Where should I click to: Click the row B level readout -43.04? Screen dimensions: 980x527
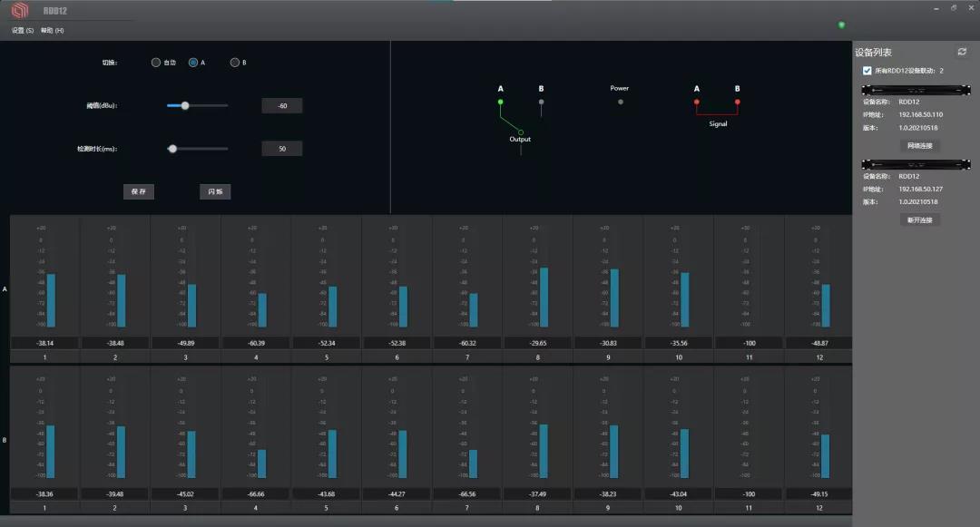678,494
